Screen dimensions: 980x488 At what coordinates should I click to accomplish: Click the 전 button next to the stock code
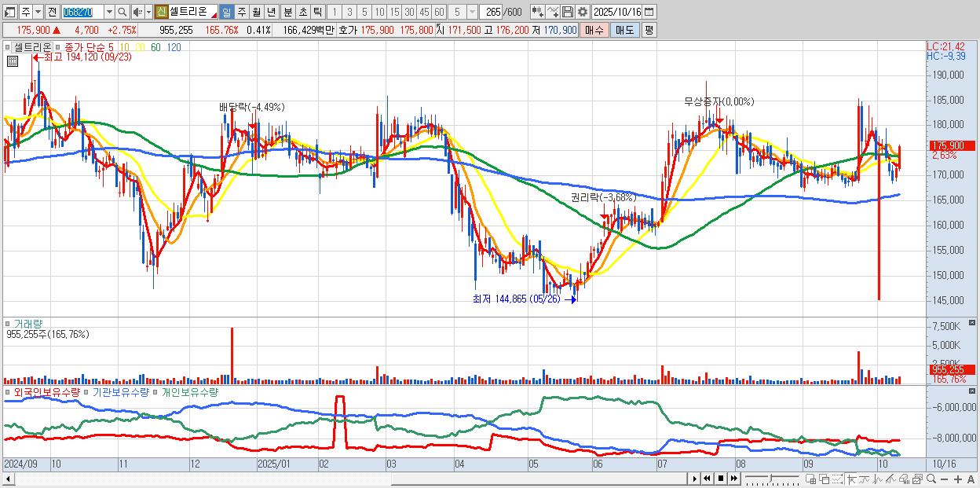(52, 12)
